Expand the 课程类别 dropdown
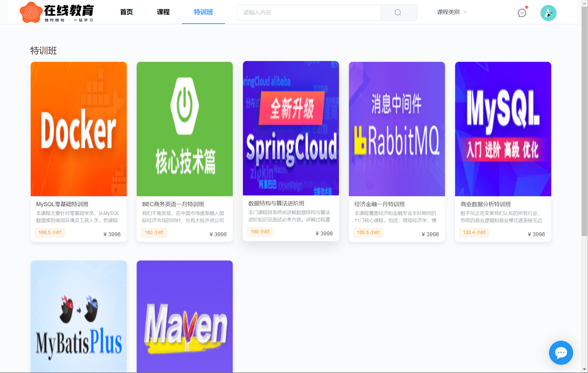 [449, 12]
